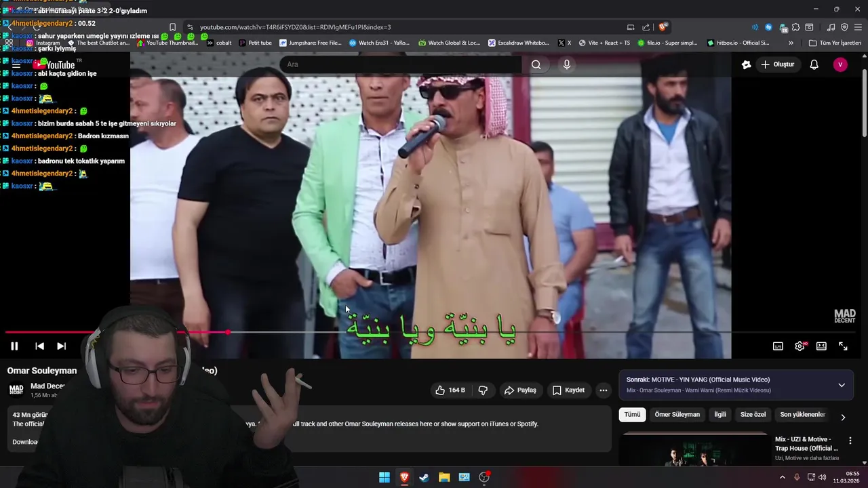This screenshot has height=488, width=868.
Task: Bookmark this page via bookmark icon
Action: [x=172, y=27]
